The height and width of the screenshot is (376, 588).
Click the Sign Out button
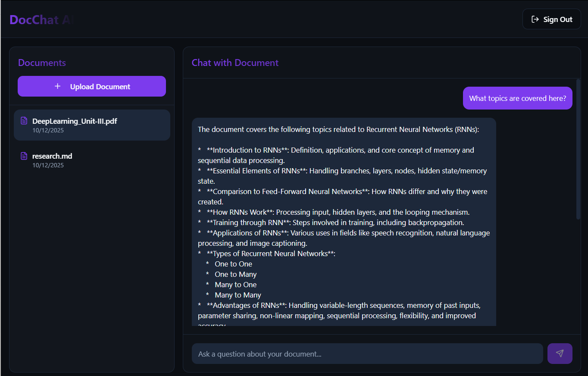(551, 19)
